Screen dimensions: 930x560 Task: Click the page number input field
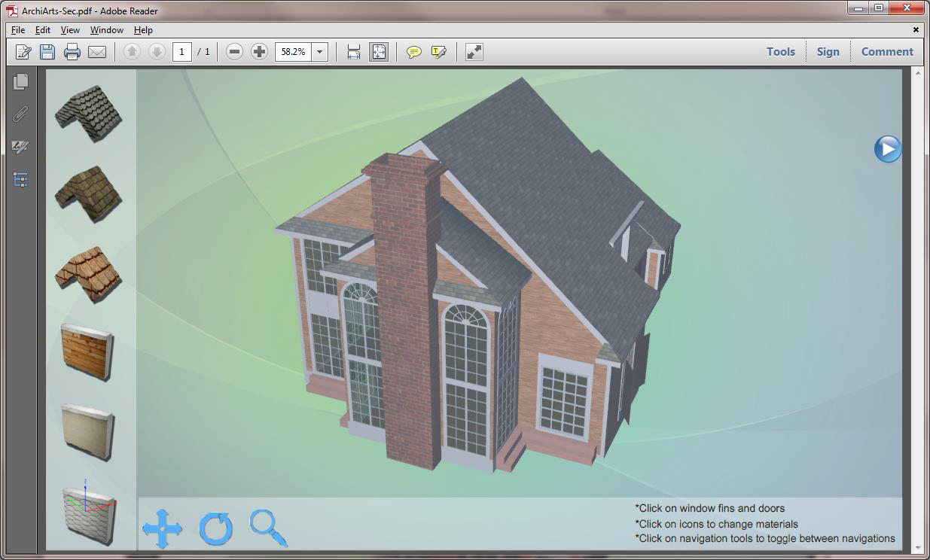click(x=181, y=52)
